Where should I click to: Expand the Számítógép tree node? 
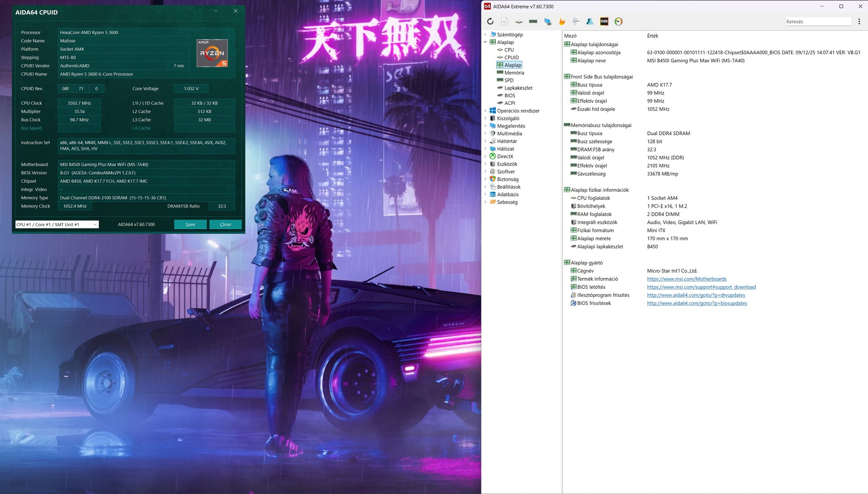click(486, 34)
